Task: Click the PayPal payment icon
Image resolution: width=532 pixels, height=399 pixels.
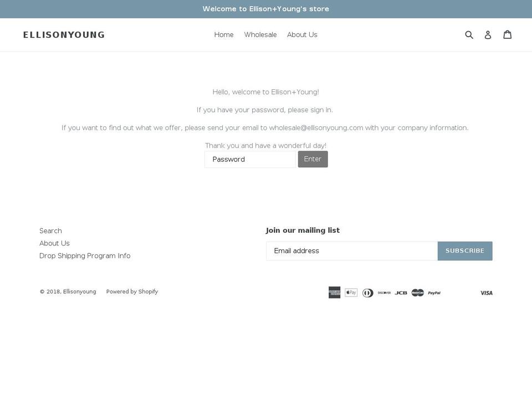Action: click(434, 293)
